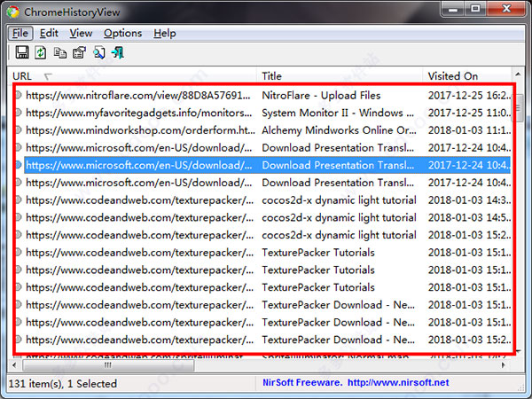Select the nitroflare.com/view URL cell

tap(138, 96)
